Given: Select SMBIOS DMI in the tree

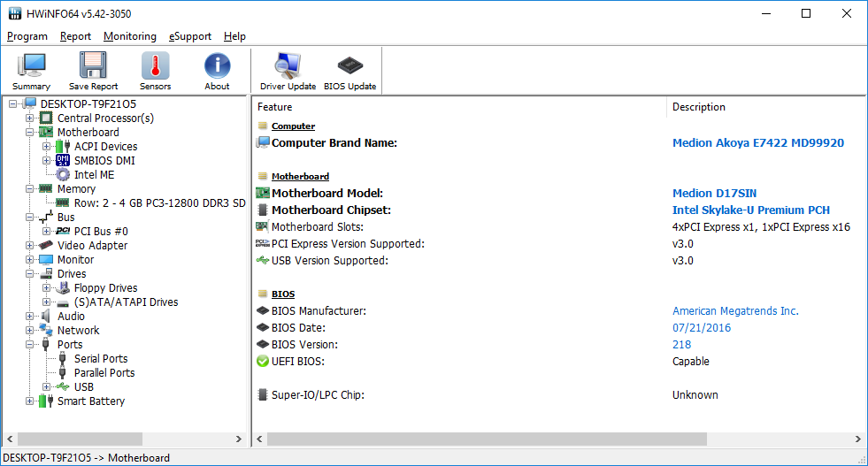Looking at the screenshot, I should click(x=104, y=161).
